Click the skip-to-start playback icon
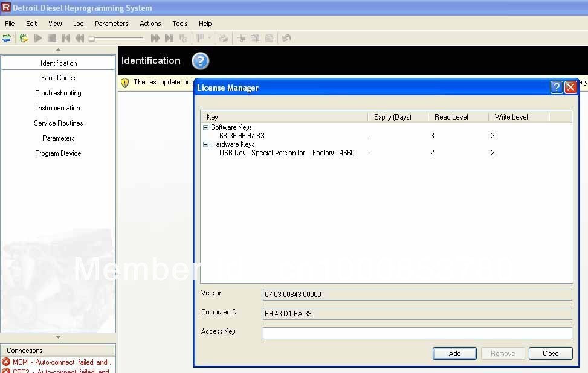The height and width of the screenshot is (373, 588). pos(66,38)
